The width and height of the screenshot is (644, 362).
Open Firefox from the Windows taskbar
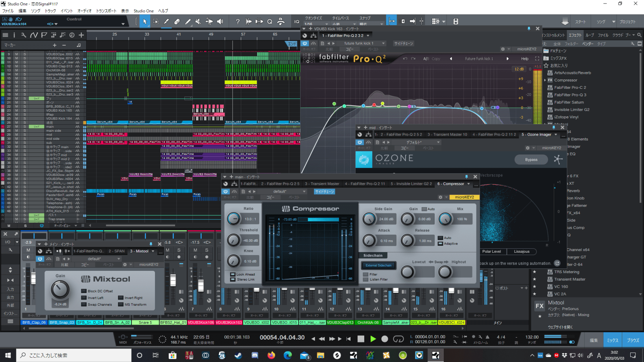271,355
